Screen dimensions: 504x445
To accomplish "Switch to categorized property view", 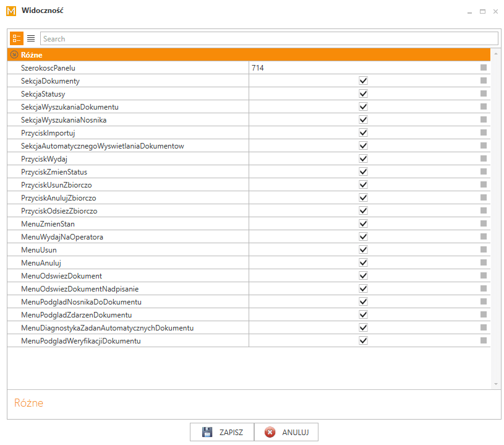I will pos(17,38).
